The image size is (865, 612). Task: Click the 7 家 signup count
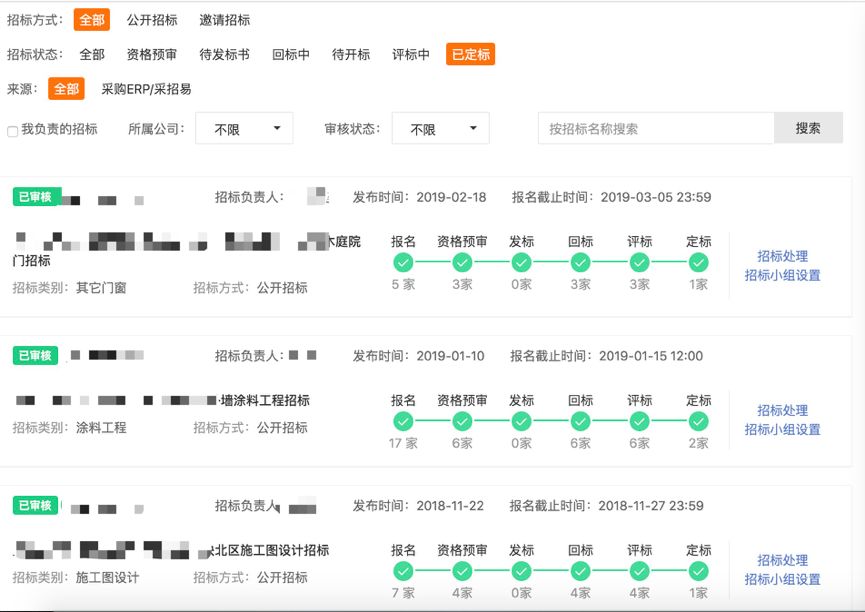tap(403, 593)
